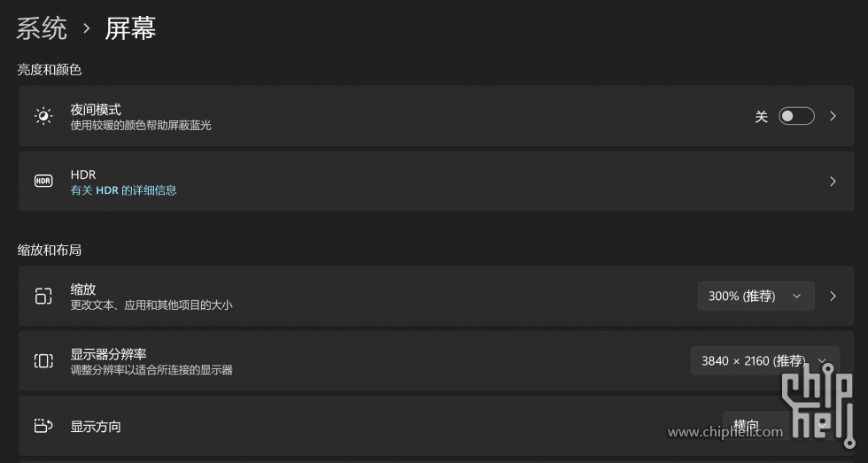Click the HDR settings row

tap(436, 181)
